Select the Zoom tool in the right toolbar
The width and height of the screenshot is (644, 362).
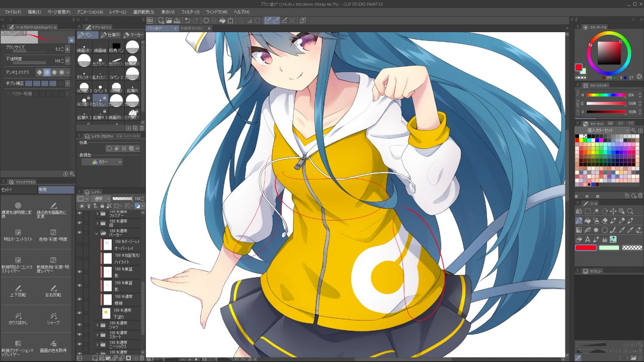630,212
